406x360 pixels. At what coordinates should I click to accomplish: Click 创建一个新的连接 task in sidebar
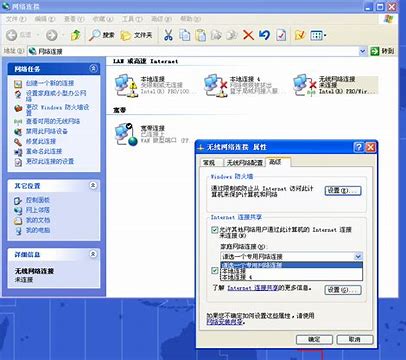(50, 83)
